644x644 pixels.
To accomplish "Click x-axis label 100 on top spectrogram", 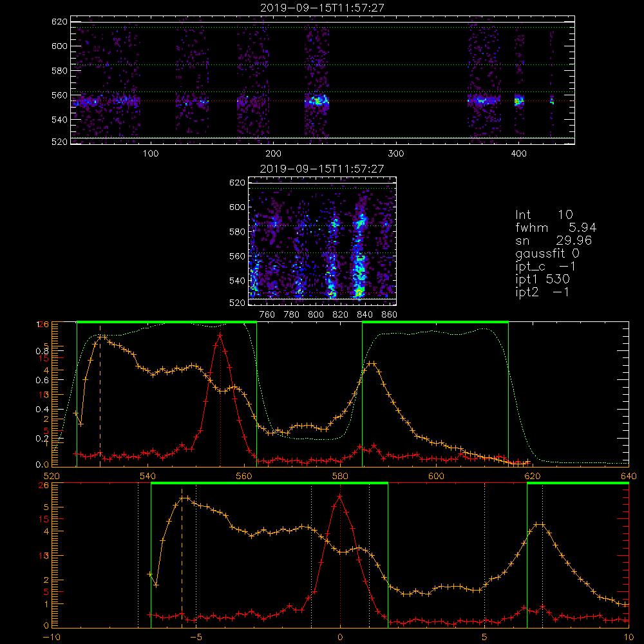I will point(151,154).
